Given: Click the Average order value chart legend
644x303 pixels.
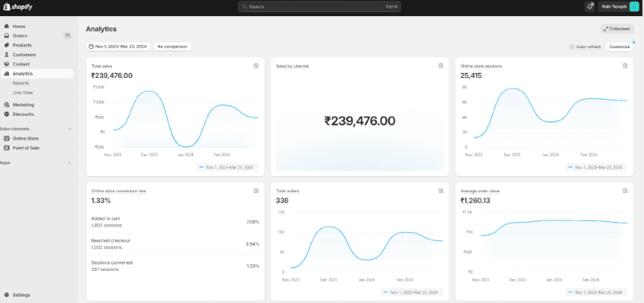Looking at the screenshot, I should [597, 293].
